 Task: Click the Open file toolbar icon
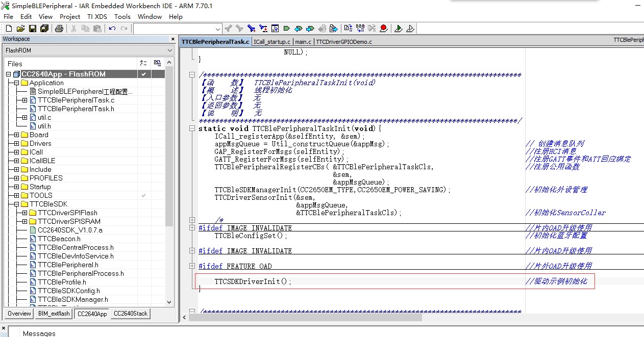(x=21, y=29)
